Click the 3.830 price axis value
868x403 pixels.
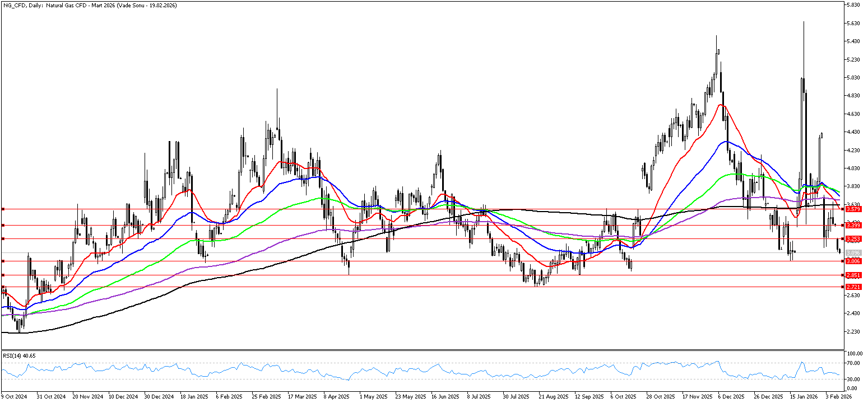[855, 186]
